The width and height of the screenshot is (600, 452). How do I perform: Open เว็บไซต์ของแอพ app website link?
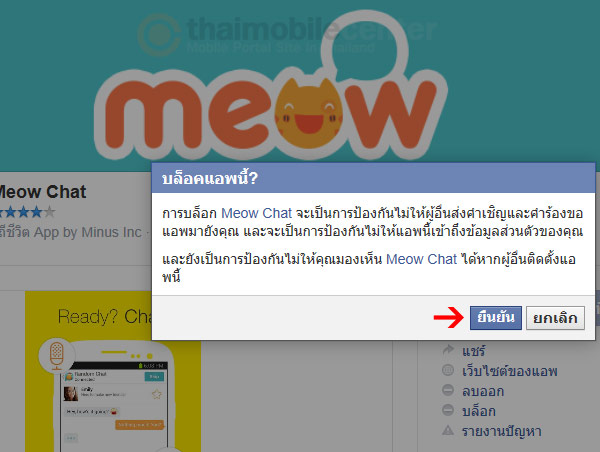[x=509, y=371]
